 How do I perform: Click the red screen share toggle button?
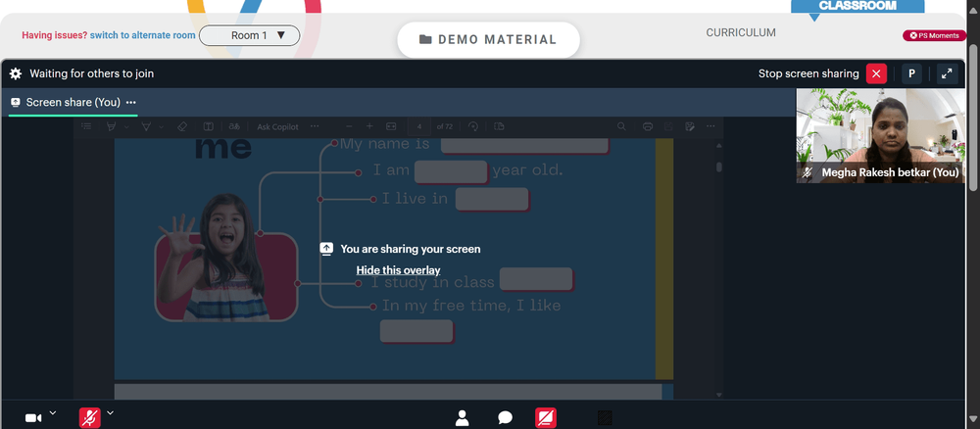[x=546, y=418]
